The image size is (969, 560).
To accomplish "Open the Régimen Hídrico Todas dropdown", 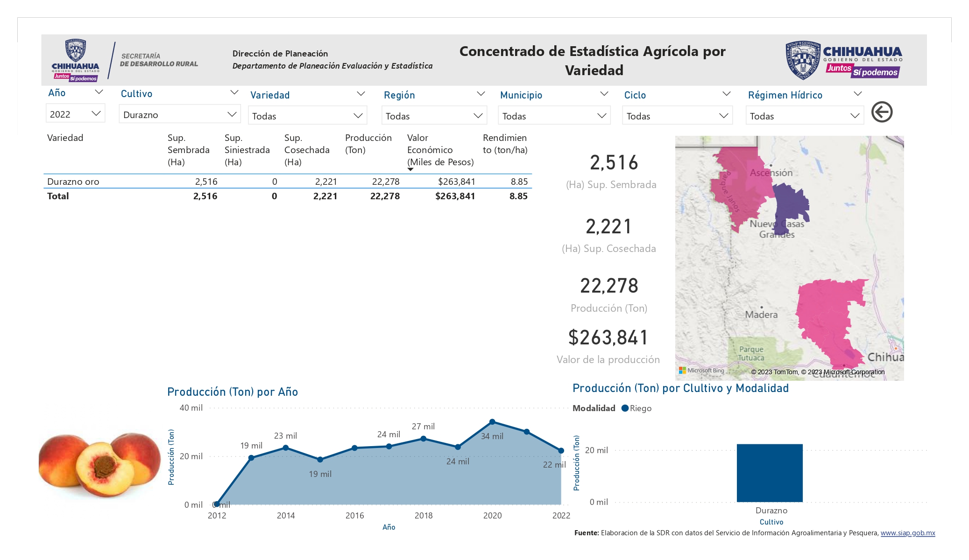I will click(805, 116).
